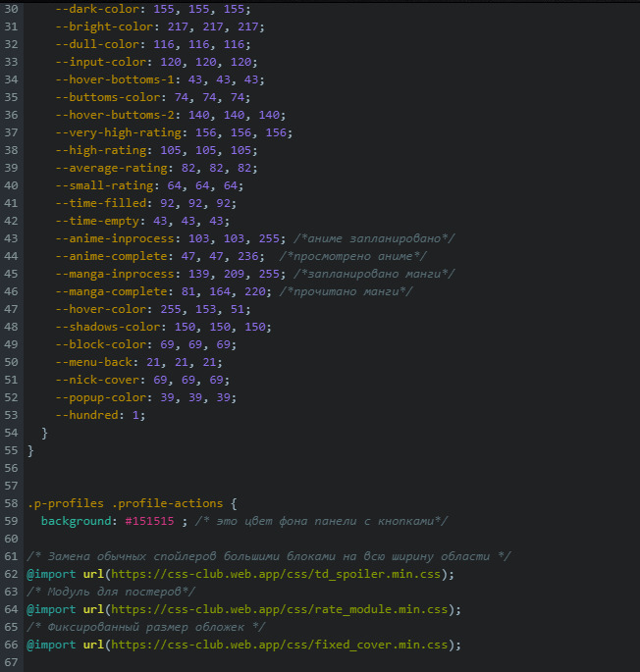Click the --manga-complete variable name

115,291
